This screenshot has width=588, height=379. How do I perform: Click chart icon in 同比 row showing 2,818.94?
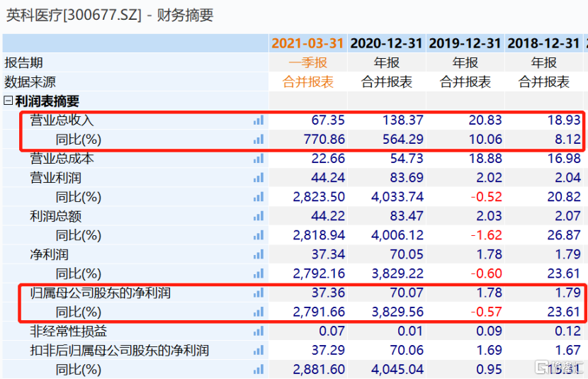[x=259, y=235]
